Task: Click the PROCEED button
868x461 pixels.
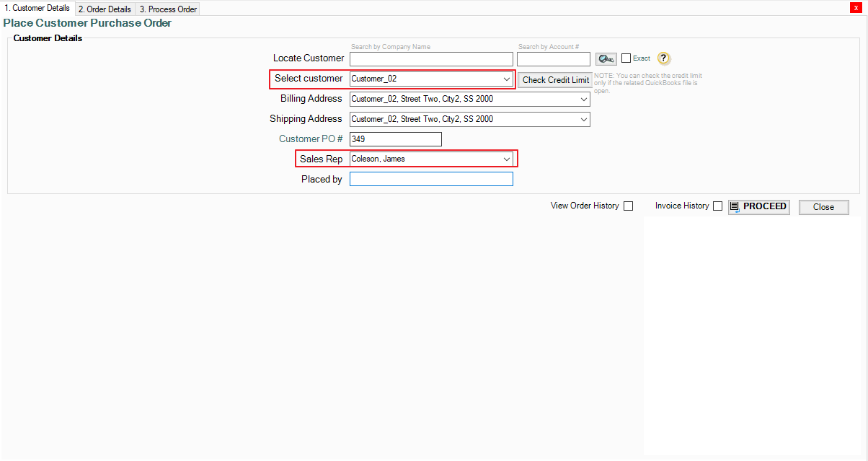Action: pos(758,207)
